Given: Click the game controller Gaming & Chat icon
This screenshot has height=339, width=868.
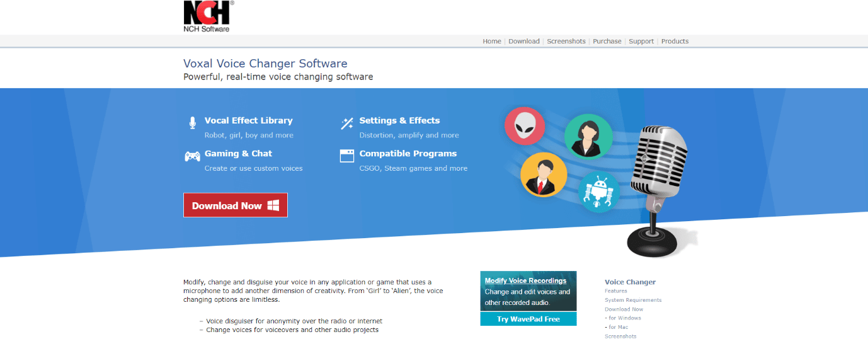Looking at the screenshot, I should pos(192,156).
